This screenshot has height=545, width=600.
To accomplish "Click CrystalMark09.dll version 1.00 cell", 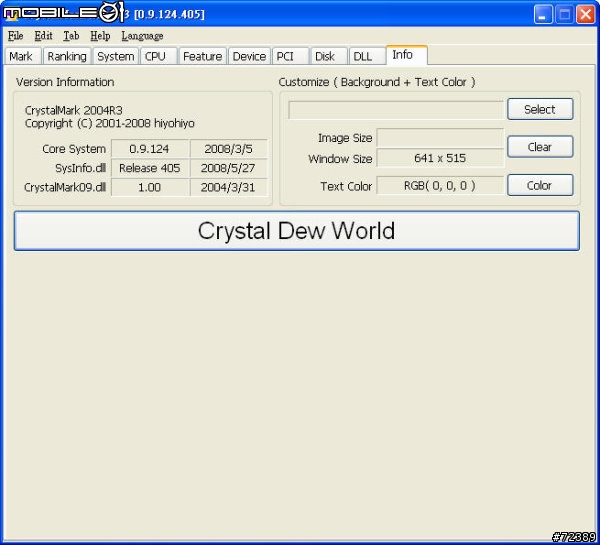I will pos(150,187).
